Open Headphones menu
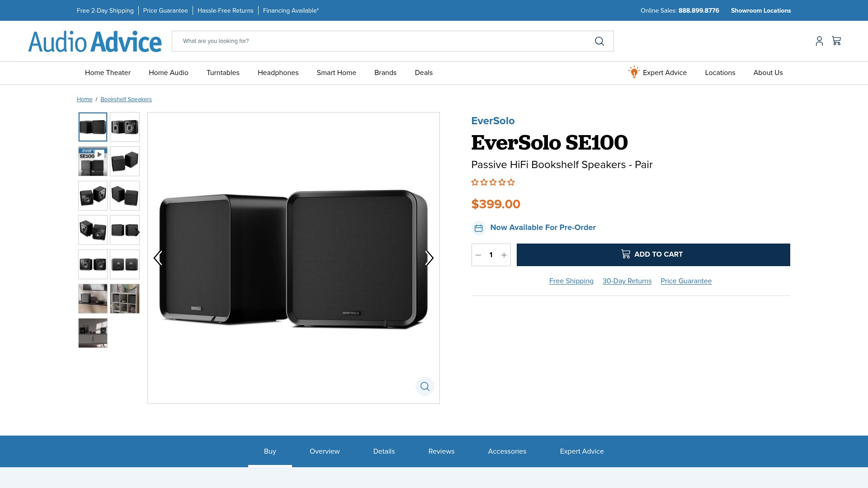This screenshot has height=488, width=868. click(278, 73)
